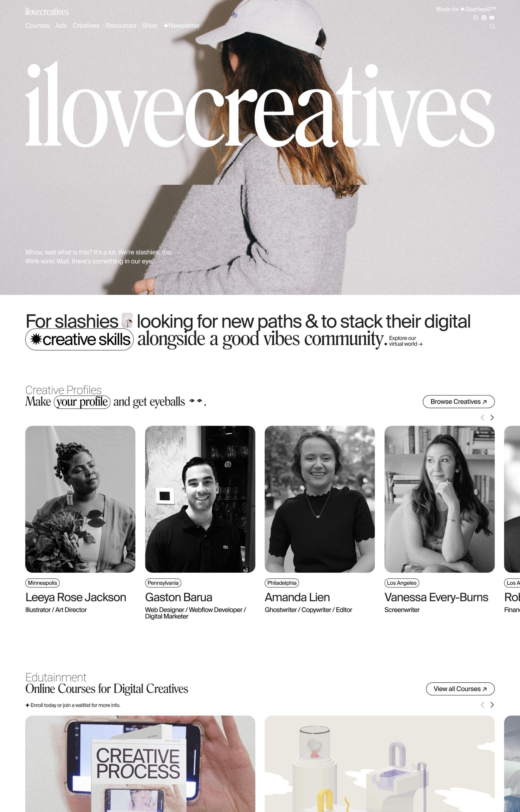
Task: Open the Pinterest icon link
Action: pyautogui.click(x=484, y=18)
